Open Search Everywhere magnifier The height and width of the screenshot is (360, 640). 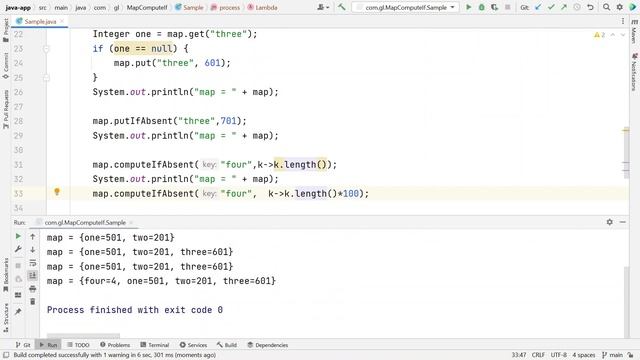[607, 7]
